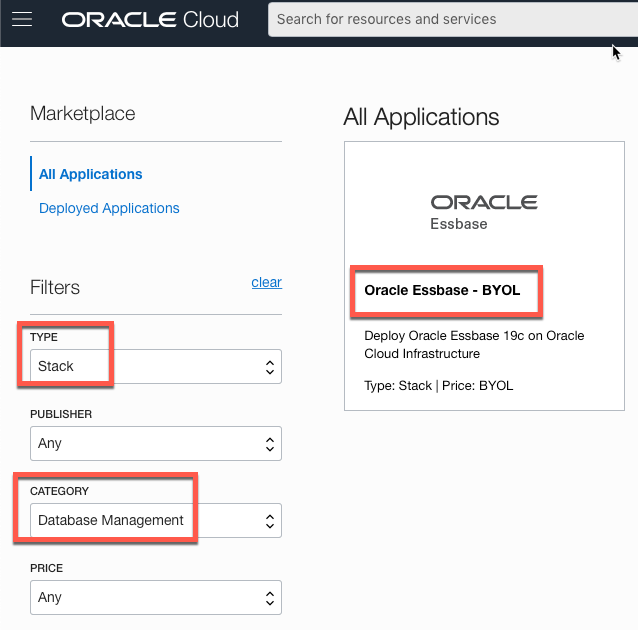This screenshot has width=638, height=630.
Task: Click the Filters section heading
Action: pos(55,288)
